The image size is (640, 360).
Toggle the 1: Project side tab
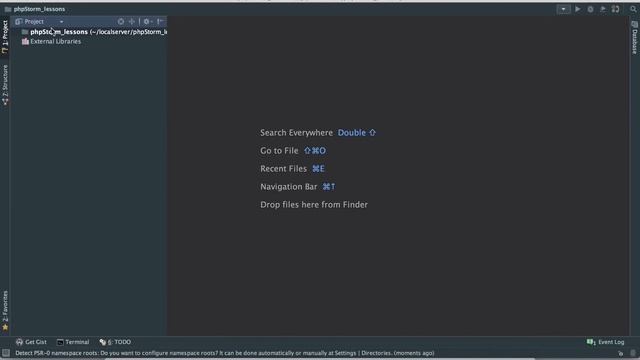(5, 37)
